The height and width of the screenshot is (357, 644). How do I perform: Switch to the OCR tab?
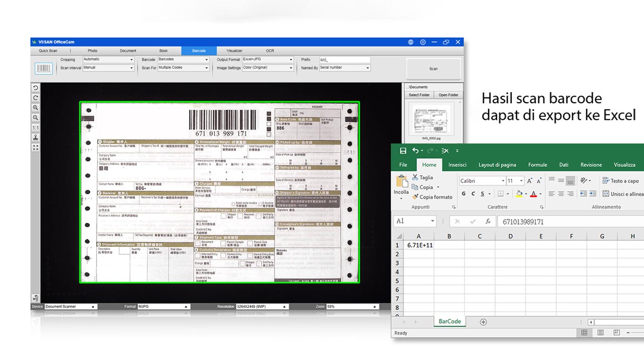pyautogui.click(x=270, y=51)
